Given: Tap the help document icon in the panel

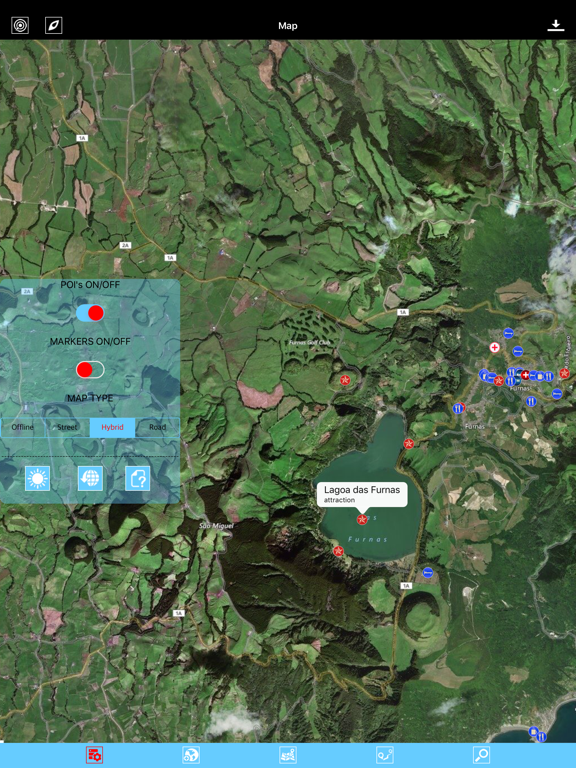Looking at the screenshot, I should pos(137,478).
